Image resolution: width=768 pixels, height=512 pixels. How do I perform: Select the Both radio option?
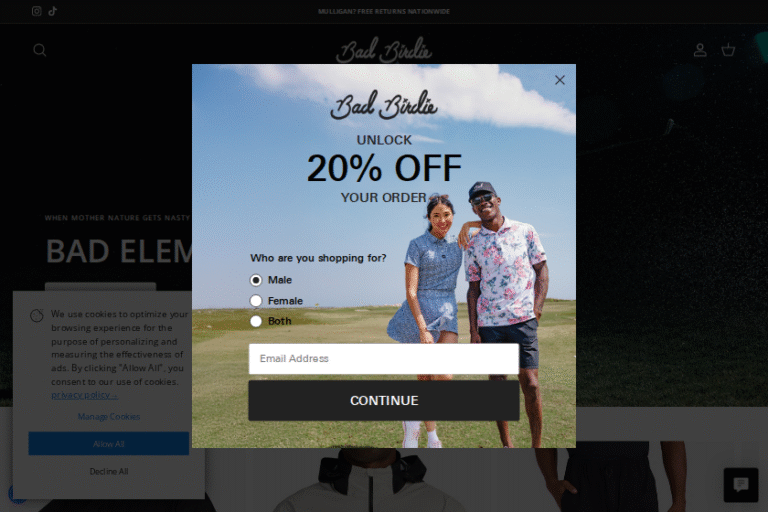tap(256, 321)
